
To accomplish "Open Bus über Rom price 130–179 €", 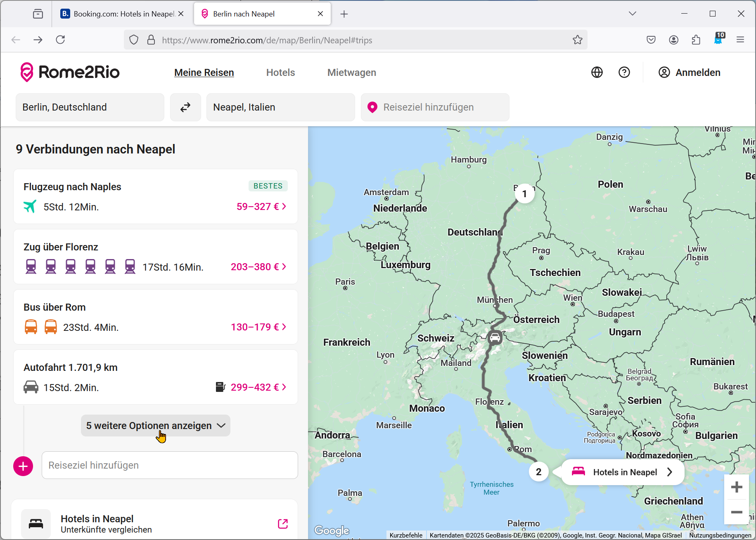I will coord(258,327).
